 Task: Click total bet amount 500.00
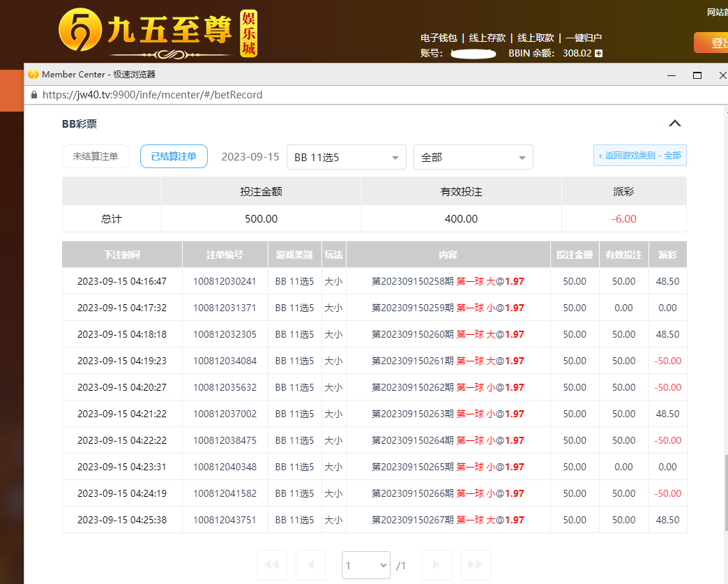(x=261, y=219)
